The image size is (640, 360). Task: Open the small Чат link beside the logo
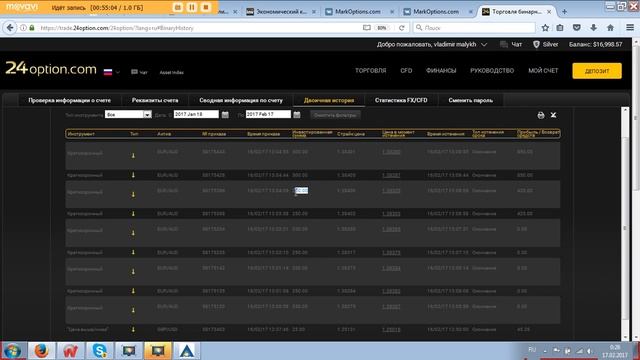pos(139,72)
